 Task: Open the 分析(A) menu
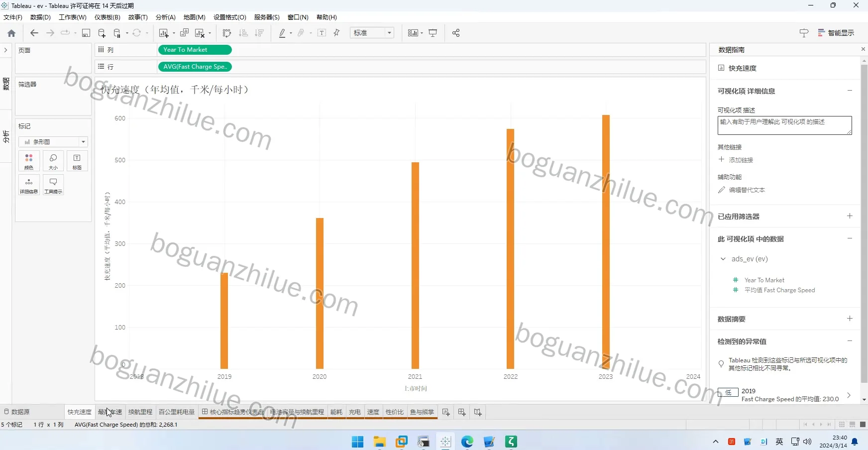click(x=165, y=17)
